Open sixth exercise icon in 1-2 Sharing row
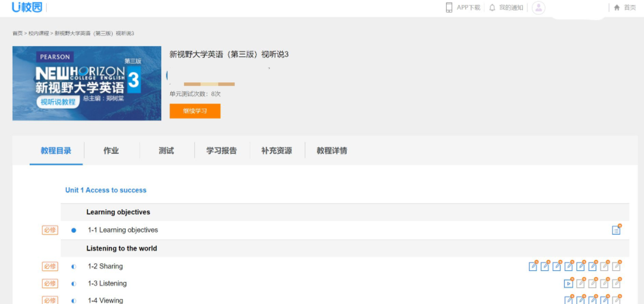Screen dimensions: 644x304 point(592,266)
